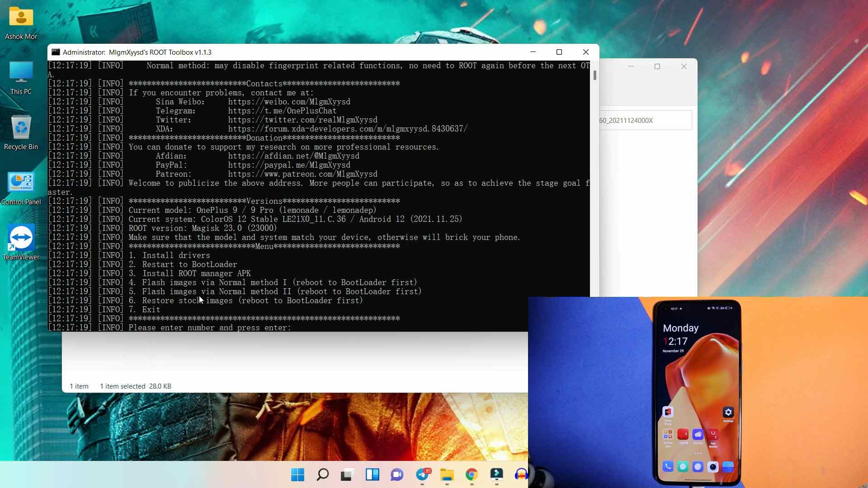The height and width of the screenshot is (488, 868).
Task: Open This PC desktop icon
Action: pos(21,78)
